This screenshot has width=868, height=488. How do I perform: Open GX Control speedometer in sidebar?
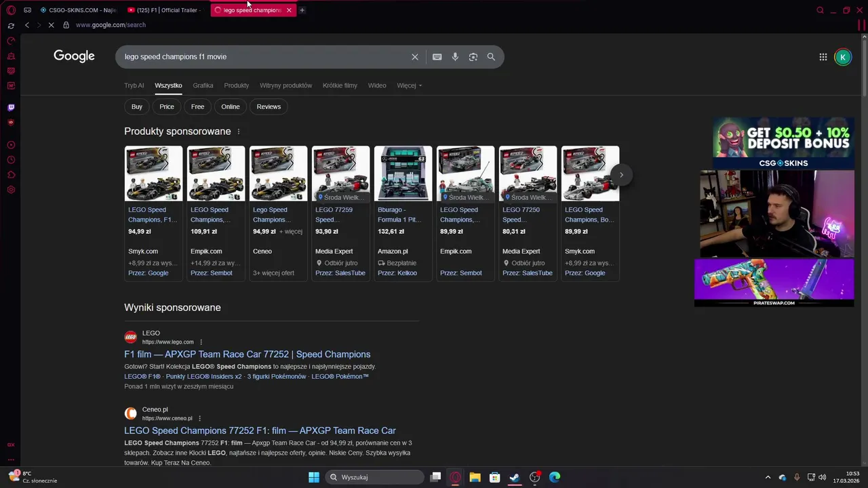click(x=11, y=41)
